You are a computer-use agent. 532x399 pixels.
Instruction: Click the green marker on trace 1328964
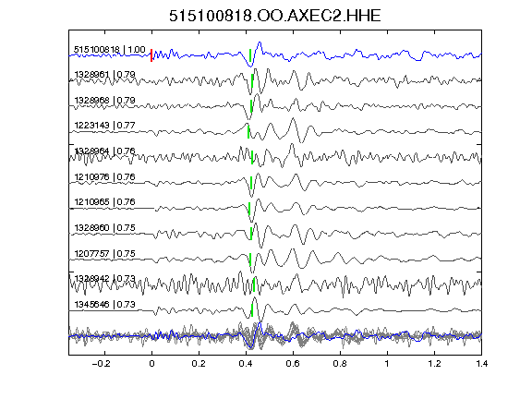click(252, 158)
